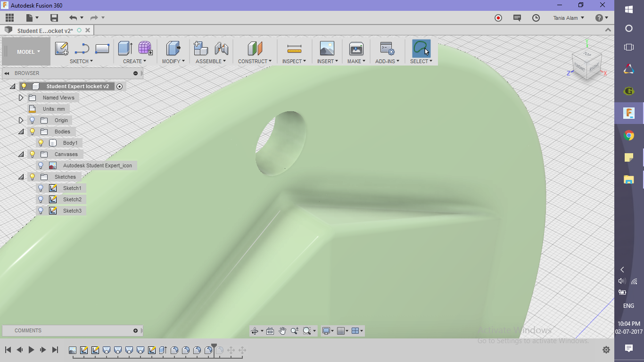Image resolution: width=644 pixels, height=362 pixels.
Task: Collapse the Canvases folder arrow
Action: coord(21,154)
